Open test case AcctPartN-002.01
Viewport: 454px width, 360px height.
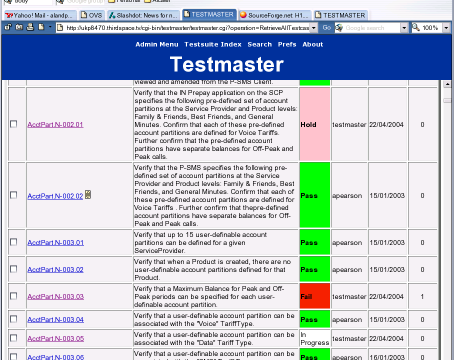[55, 125]
